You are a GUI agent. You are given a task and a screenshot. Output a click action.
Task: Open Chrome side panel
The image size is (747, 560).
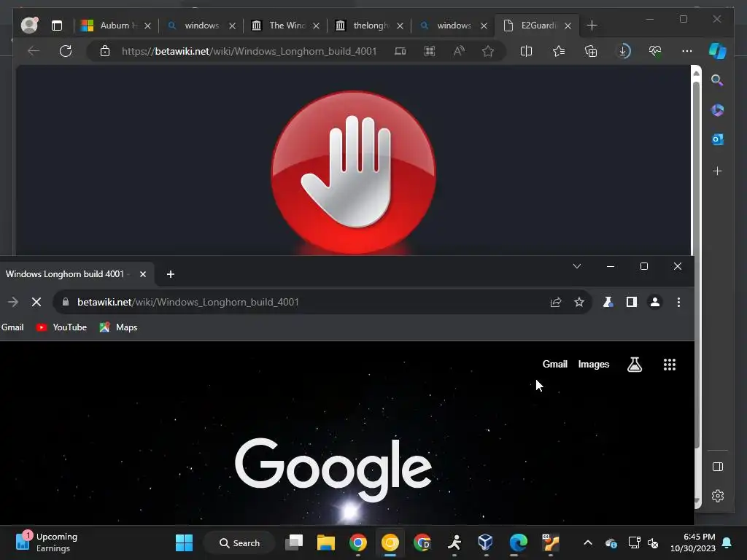tap(632, 302)
